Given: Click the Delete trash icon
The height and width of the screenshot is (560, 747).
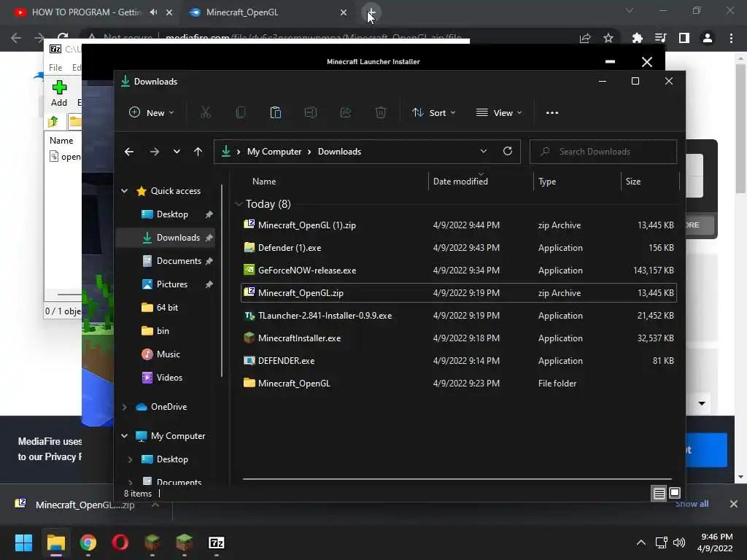Looking at the screenshot, I should pos(381,113).
